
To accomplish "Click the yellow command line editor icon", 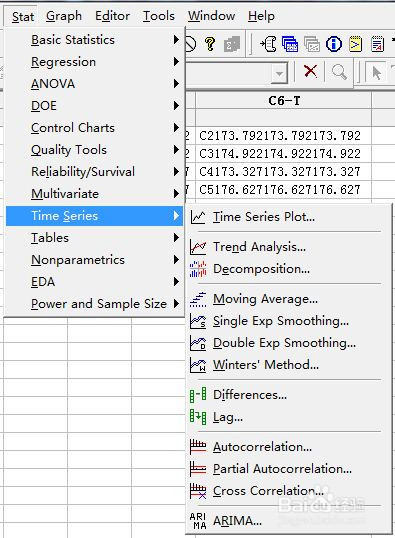I will [x=356, y=44].
